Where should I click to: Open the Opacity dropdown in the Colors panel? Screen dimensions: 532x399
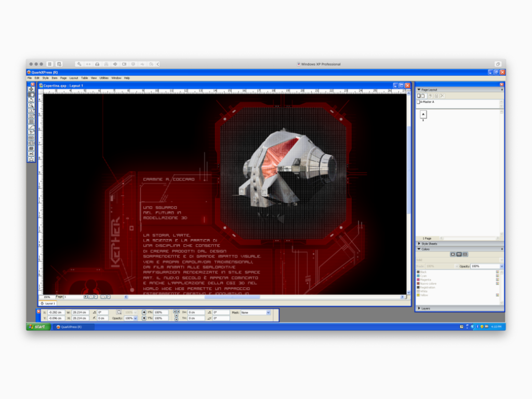pos(501,267)
